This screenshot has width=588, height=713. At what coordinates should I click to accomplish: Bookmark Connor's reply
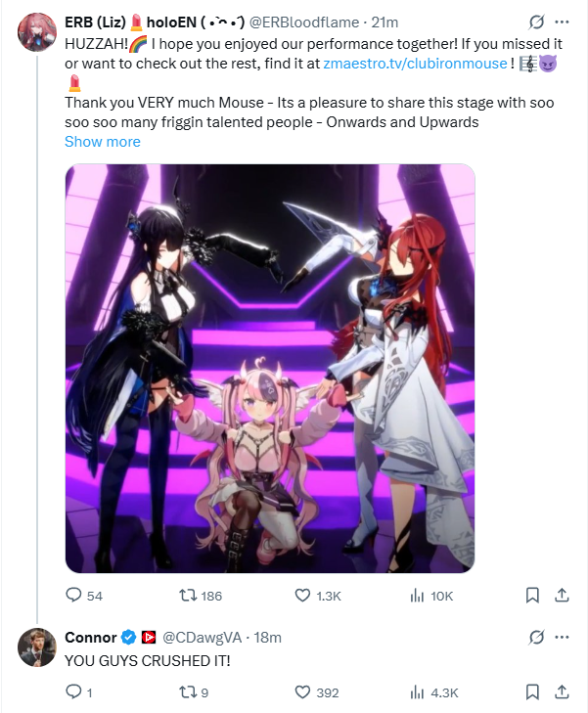click(x=532, y=692)
